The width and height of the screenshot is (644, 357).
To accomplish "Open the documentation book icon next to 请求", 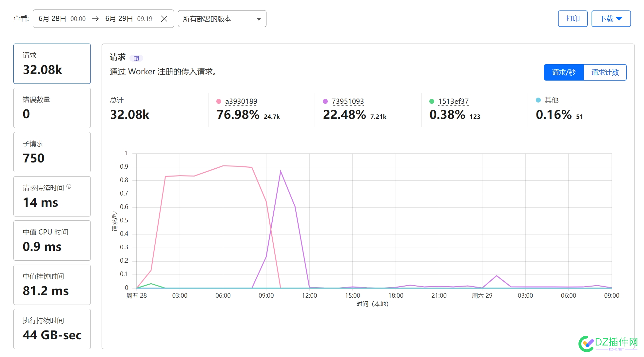I will (x=136, y=58).
